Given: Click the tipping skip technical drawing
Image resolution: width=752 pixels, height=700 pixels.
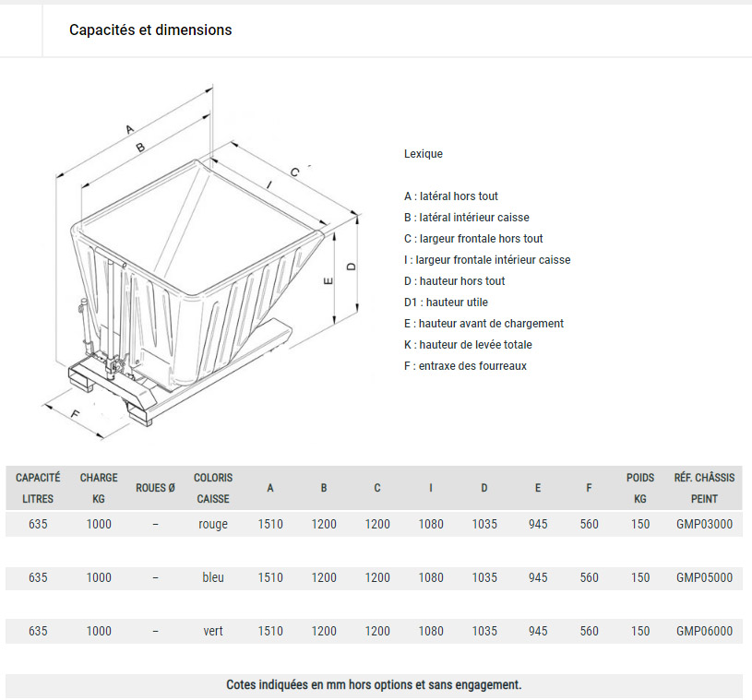Looking at the screenshot, I should pos(201,262).
